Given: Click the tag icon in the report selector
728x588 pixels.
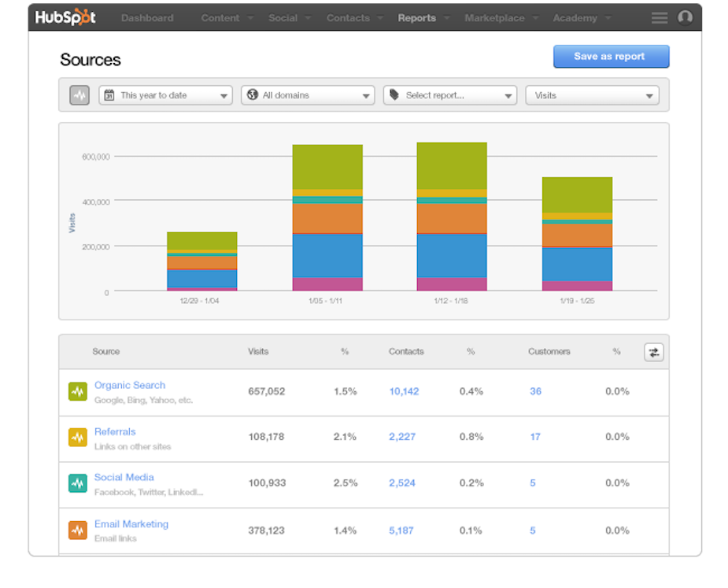Looking at the screenshot, I should click(395, 94).
